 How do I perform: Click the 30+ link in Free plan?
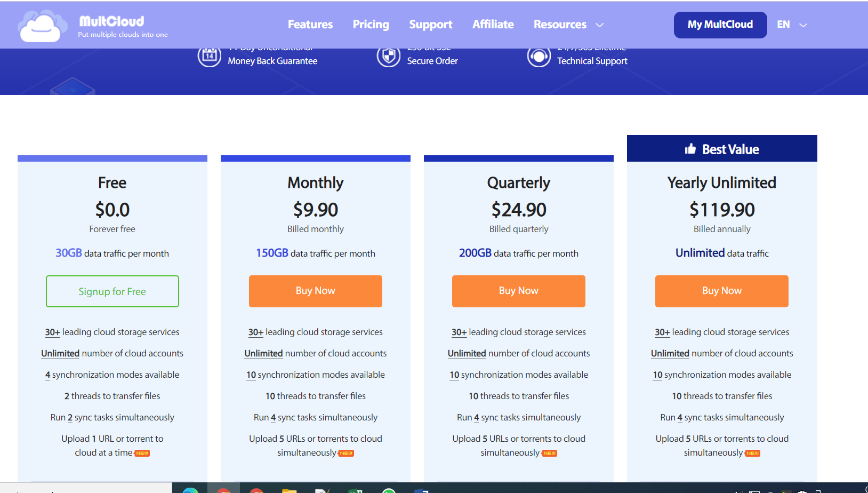point(52,332)
